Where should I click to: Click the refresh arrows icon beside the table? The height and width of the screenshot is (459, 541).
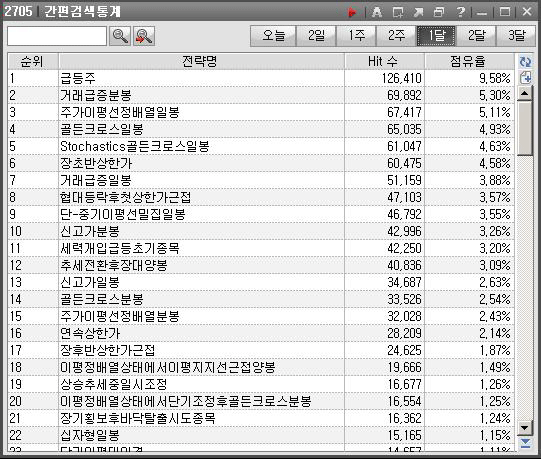click(525, 62)
